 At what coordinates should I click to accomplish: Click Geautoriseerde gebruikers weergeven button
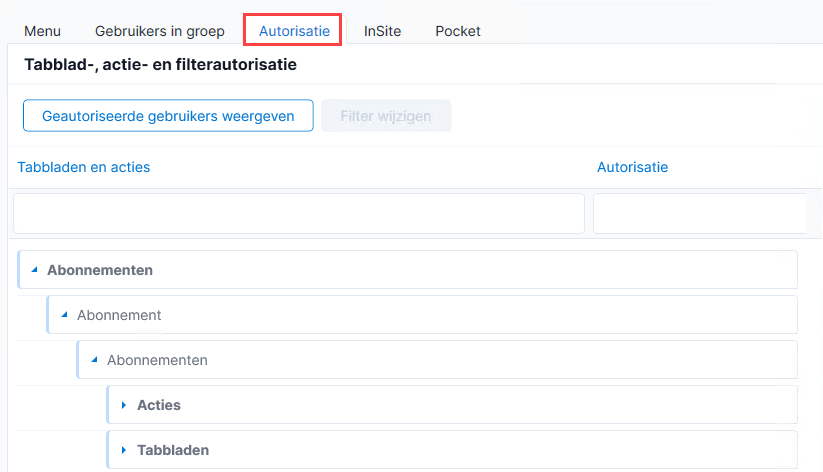pos(168,116)
